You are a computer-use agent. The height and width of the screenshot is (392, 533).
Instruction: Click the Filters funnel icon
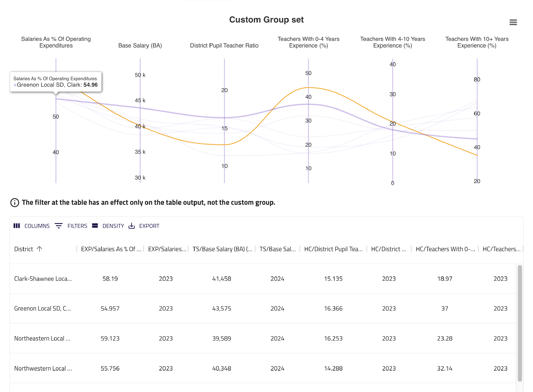click(x=58, y=226)
